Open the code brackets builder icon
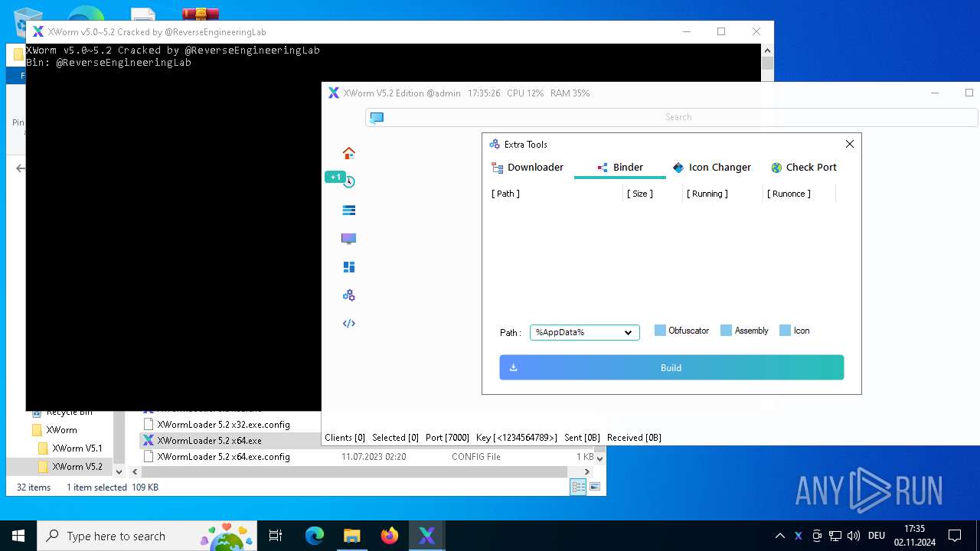Screen dimensions: 980x551 pos(348,324)
